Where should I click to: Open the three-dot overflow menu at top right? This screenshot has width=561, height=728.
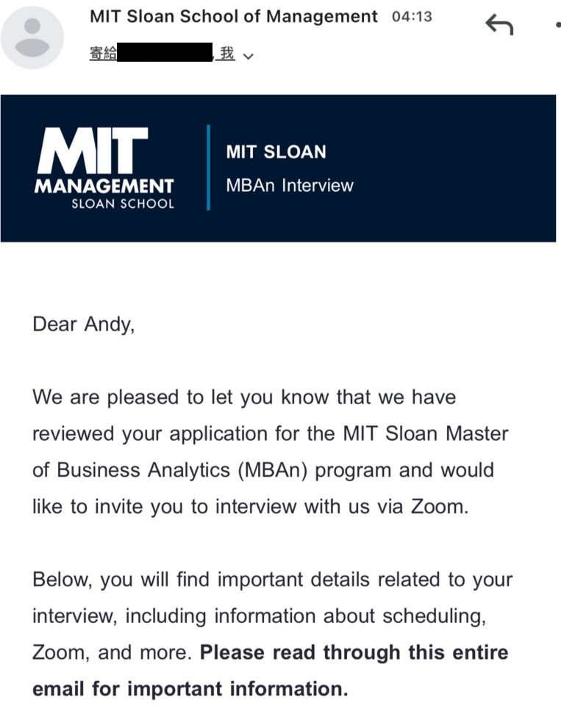[557, 24]
